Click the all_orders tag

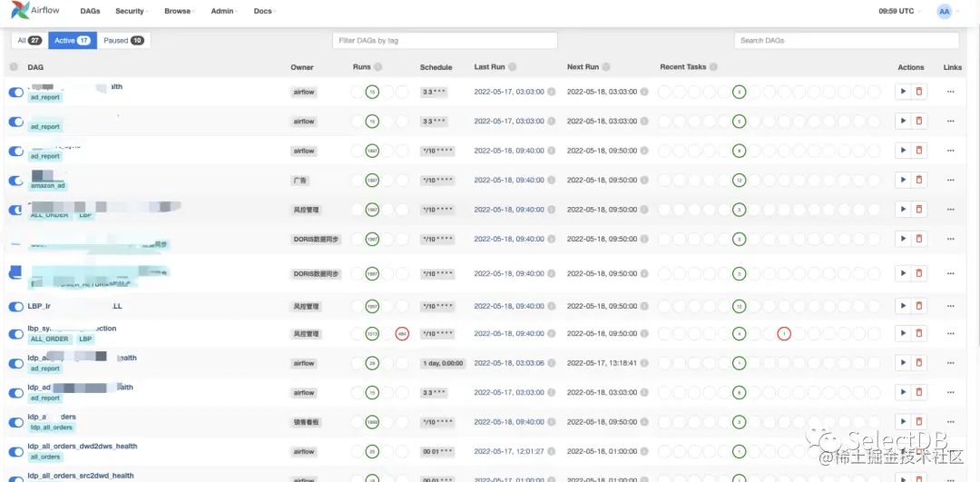[44, 457]
